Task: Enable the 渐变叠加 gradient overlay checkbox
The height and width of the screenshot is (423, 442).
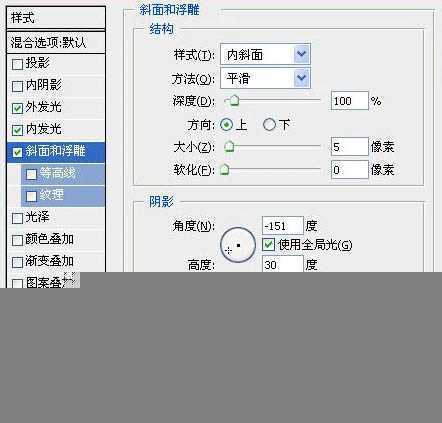Action: pyautogui.click(x=17, y=262)
